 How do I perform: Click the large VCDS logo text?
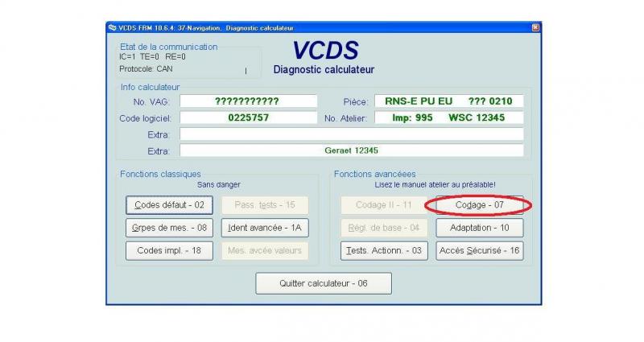click(325, 51)
